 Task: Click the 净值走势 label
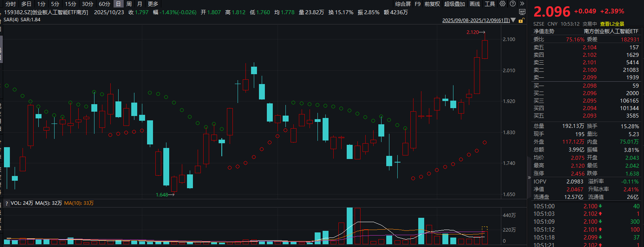point(544,31)
